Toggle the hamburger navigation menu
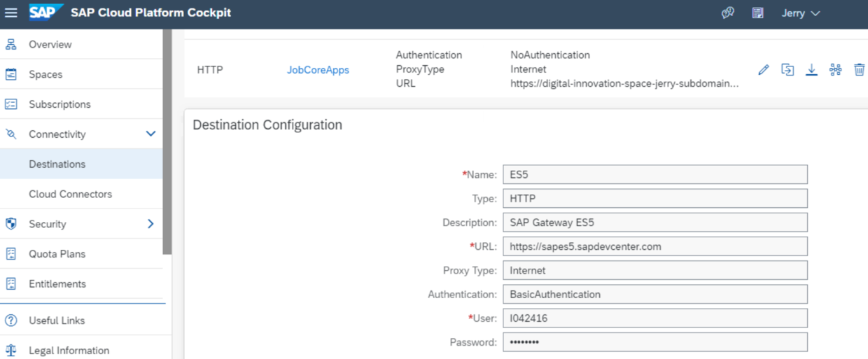 [11, 13]
